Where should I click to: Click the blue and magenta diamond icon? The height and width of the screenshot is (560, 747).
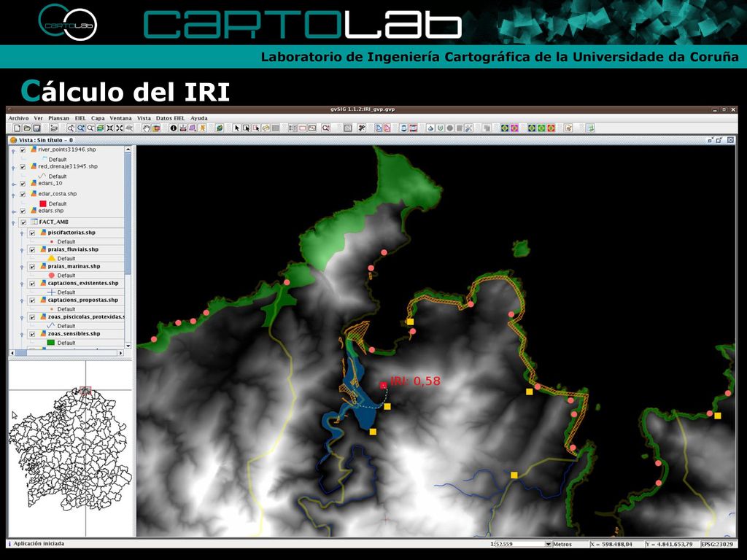[514, 128]
